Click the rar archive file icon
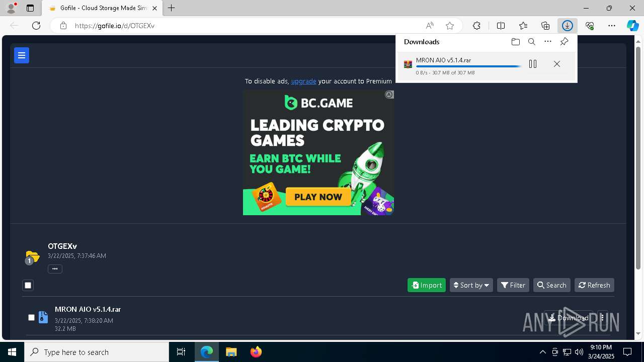644x362 pixels. (43, 317)
